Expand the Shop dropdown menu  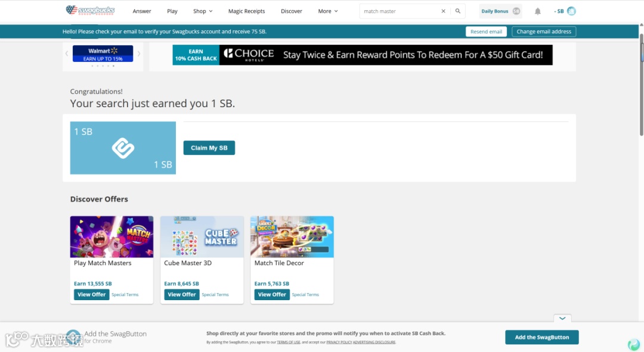point(203,11)
